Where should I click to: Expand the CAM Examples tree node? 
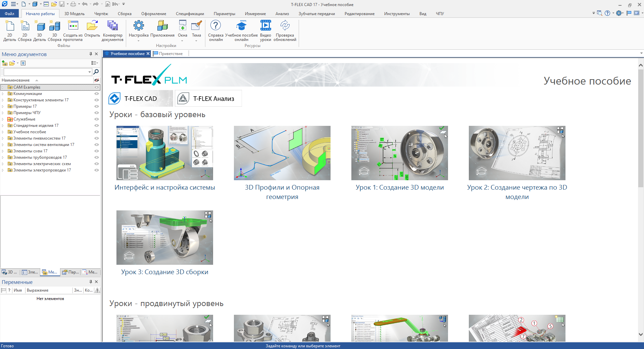point(3,87)
